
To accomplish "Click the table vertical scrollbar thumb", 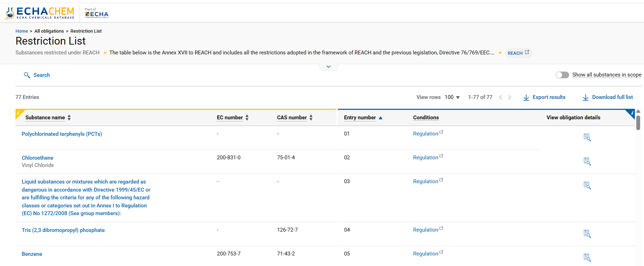I will 638,123.
